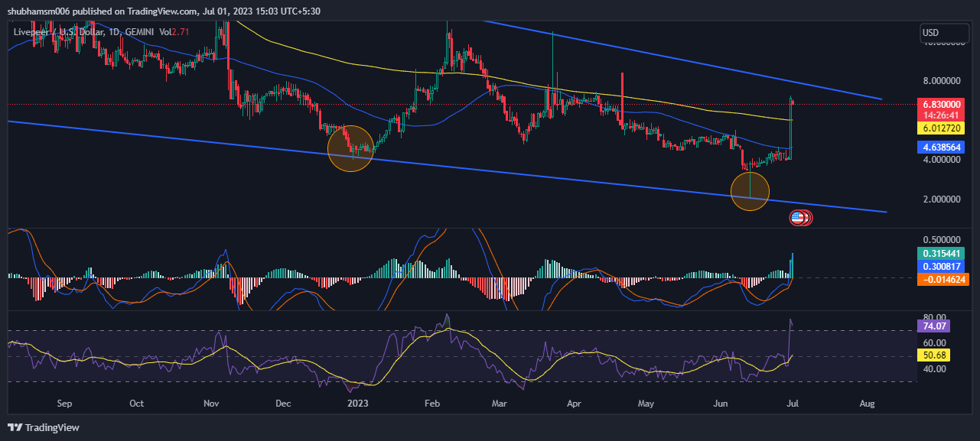This screenshot has width=980, height=441.
Task: Click the blue 4.638564 moving average label
Action: pyautogui.click(x=942, y=147)
